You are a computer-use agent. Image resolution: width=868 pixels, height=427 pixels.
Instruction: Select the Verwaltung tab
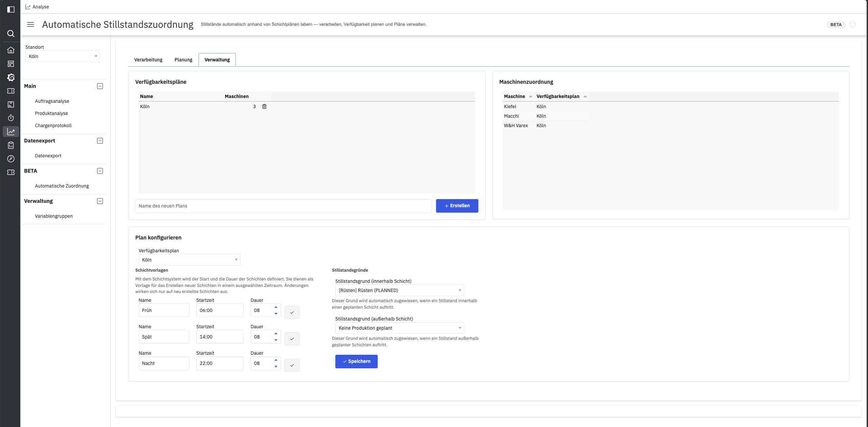tap(217, 60)
